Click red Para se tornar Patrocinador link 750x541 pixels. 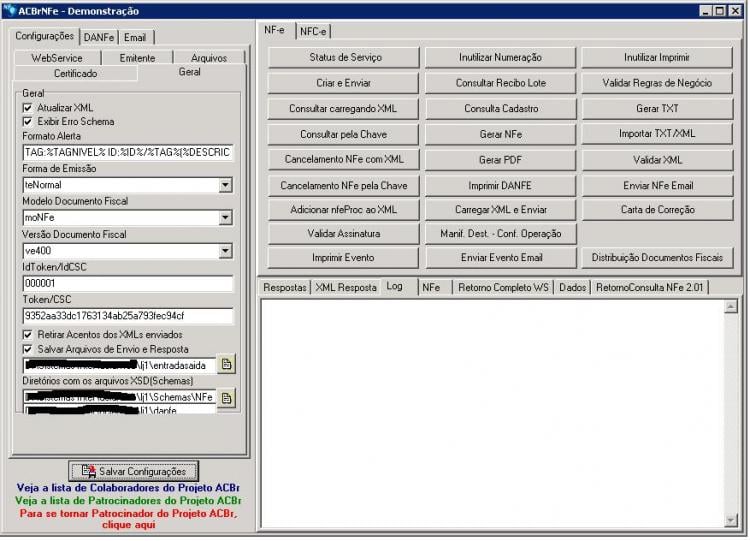coord(128,519)
